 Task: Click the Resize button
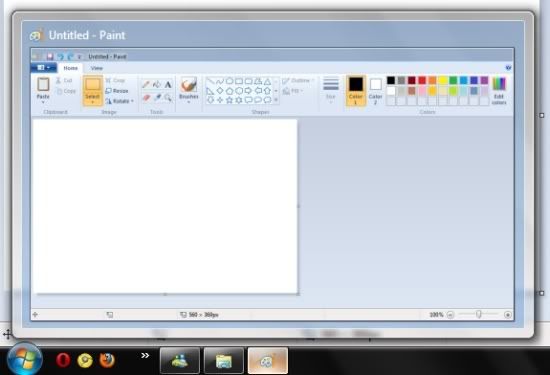117,91
